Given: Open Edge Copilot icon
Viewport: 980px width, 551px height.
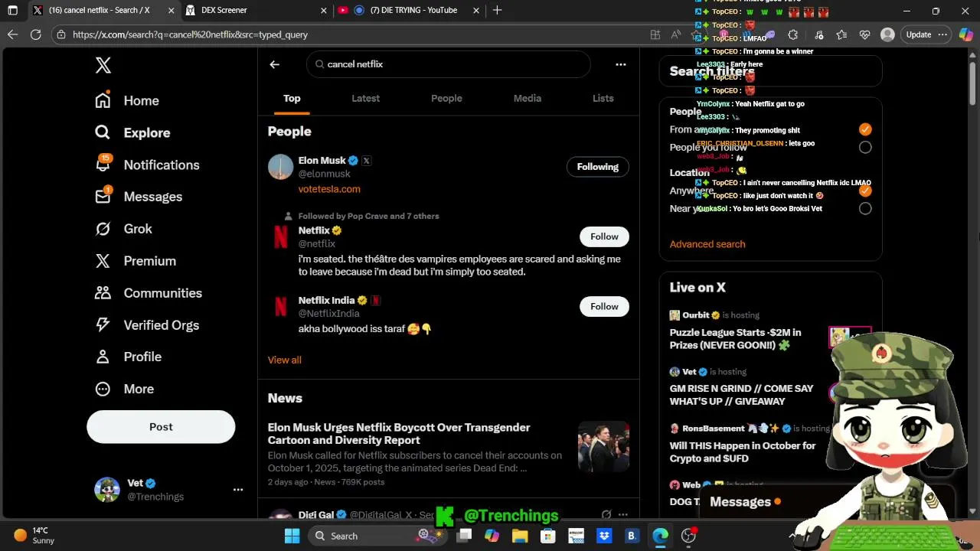Looking at the screenshot, I should [x=966, y=34].
